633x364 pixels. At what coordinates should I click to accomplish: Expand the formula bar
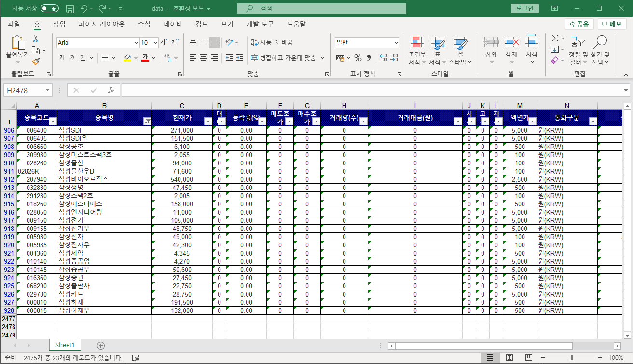point(626,90)
